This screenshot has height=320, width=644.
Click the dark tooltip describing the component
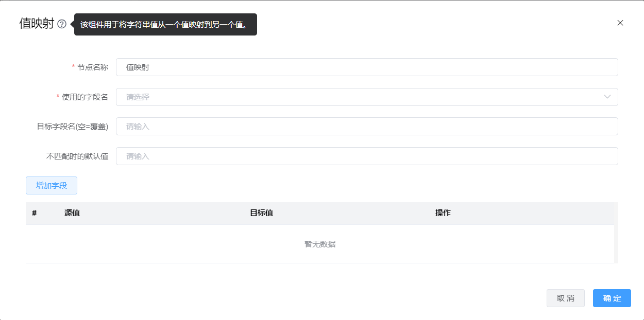click(165, 25)
